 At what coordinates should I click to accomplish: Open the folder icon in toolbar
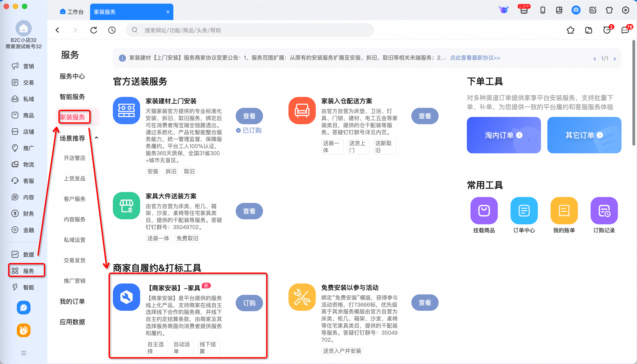[x=589, y=30]
